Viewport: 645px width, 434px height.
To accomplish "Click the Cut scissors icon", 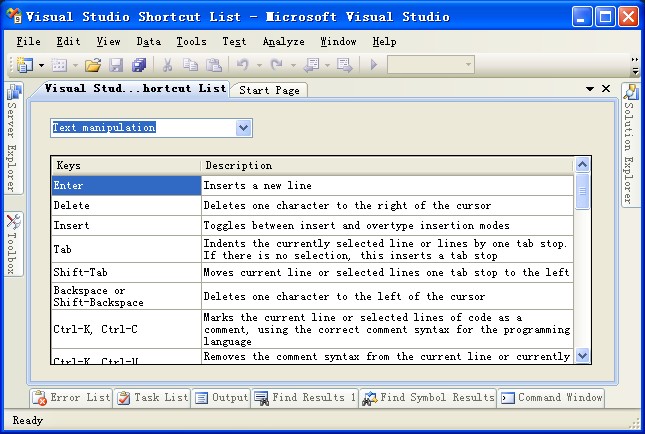I will point(168,65).
